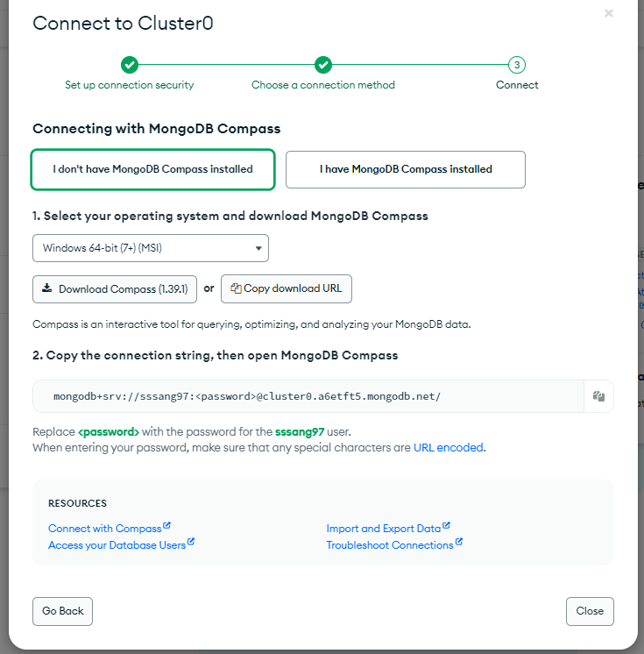
Task: Open Connect with Compass resource link
Action: pyautogui.click(x=105, y=529)
